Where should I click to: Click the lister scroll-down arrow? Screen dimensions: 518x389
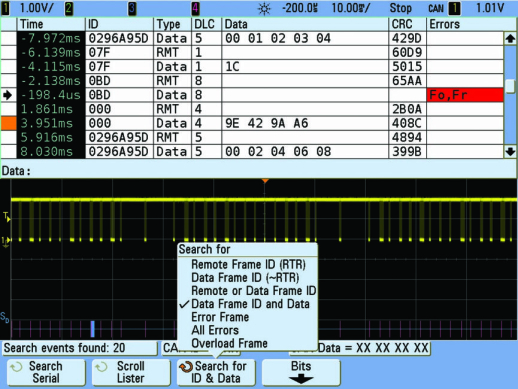[x=510, y=152]
